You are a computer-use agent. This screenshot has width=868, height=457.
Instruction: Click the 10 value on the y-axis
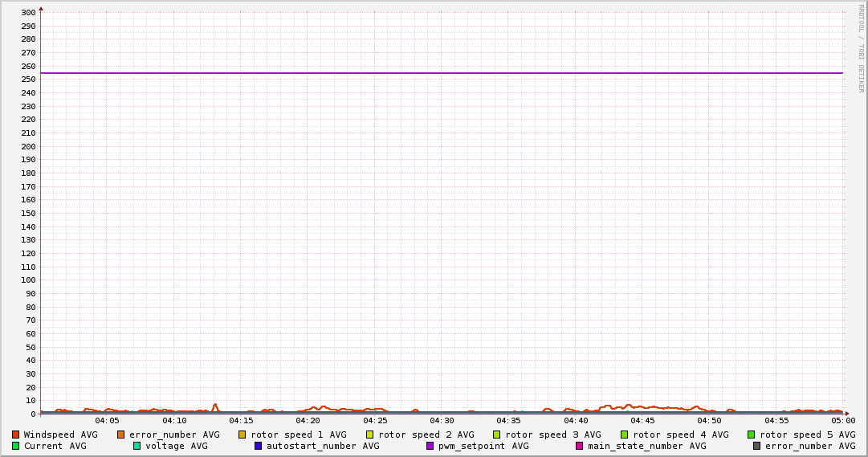pos(31,401)
